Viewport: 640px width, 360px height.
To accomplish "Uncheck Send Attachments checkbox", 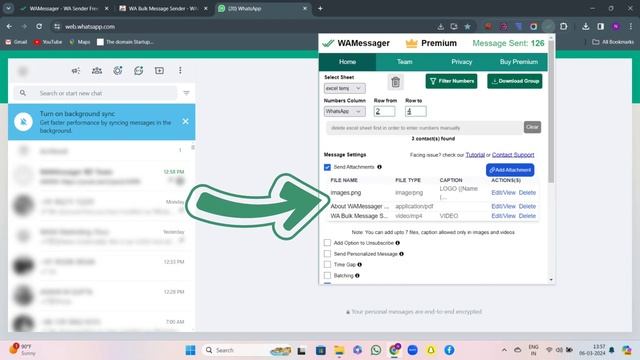I will (327, 167).
